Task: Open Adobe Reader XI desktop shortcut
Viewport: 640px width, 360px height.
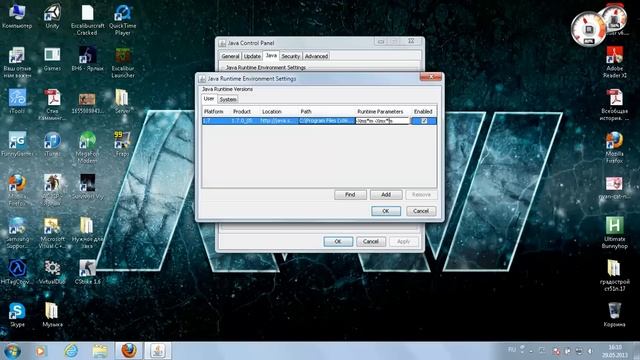Action: pos(614,62)
